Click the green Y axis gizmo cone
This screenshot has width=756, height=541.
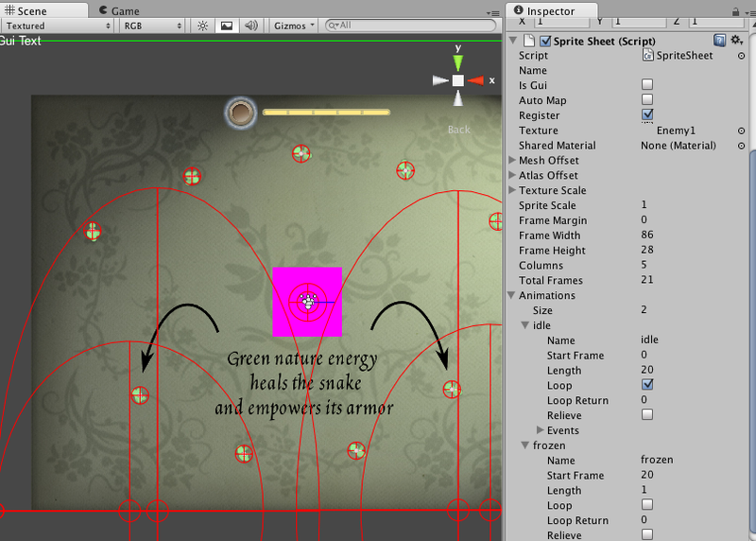click(x=458, y=62)
